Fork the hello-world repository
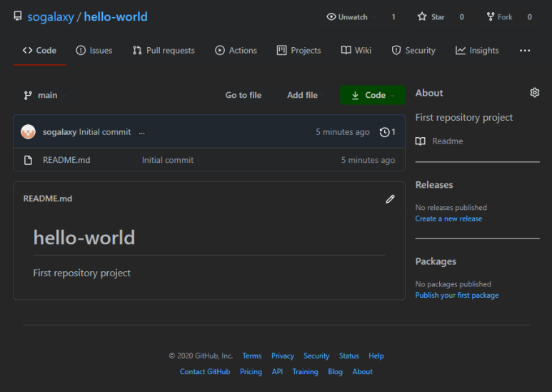Viewport: 552px width, 392px height. (500, 17)
